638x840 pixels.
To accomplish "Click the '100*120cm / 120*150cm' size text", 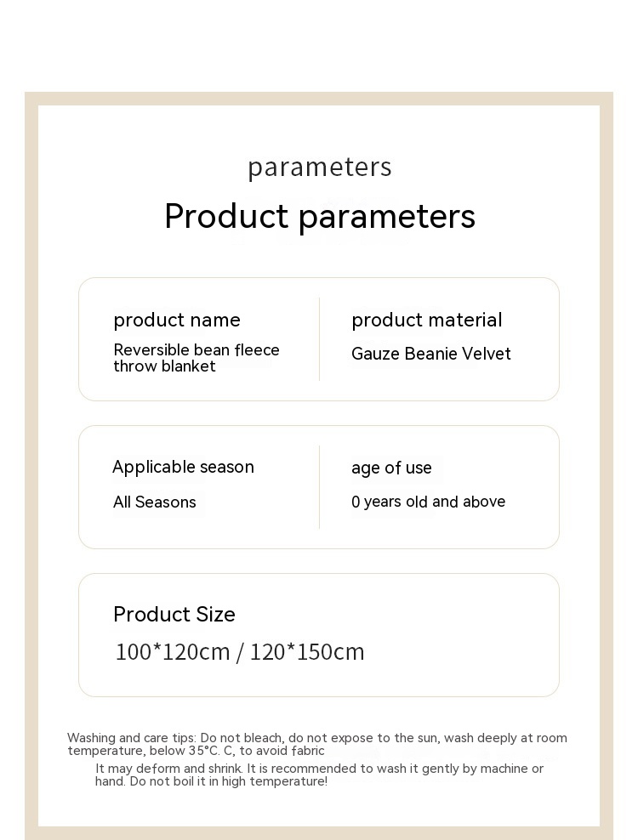I will [x=239, y=652].
